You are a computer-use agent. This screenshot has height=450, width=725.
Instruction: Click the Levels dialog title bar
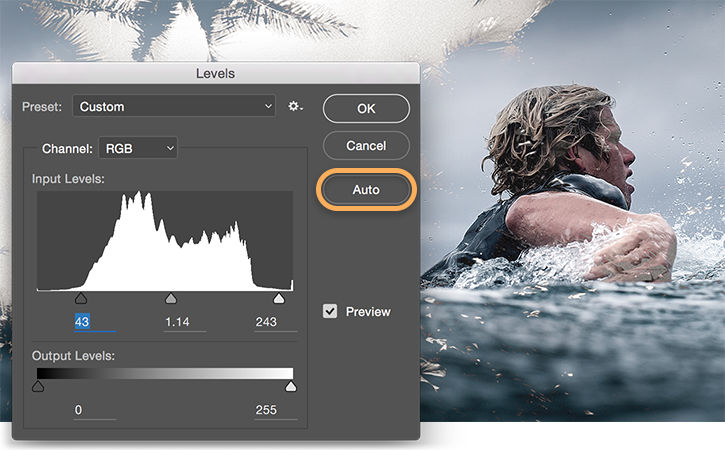pos(215,73)
